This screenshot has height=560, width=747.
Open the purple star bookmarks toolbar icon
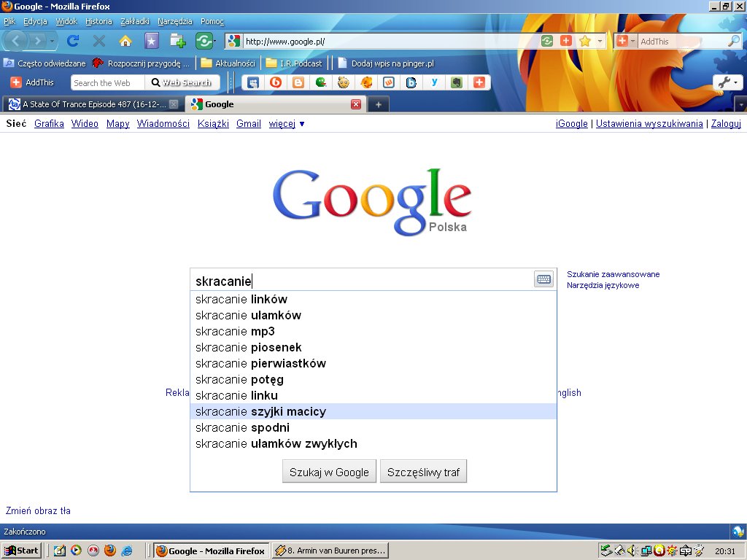pyautogui.click(x=152, y=41)
